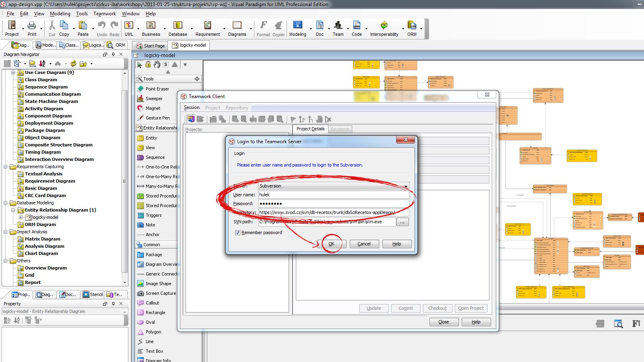Switch to the Revisions tab

340,129
